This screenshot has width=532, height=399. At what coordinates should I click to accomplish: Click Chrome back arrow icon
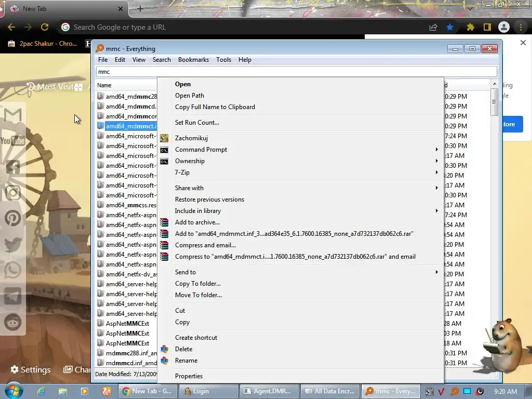11,27
